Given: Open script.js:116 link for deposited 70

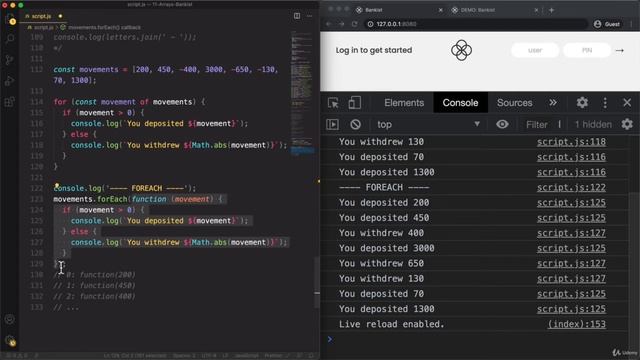Looking at the screenshot, I should click(571, 157).
